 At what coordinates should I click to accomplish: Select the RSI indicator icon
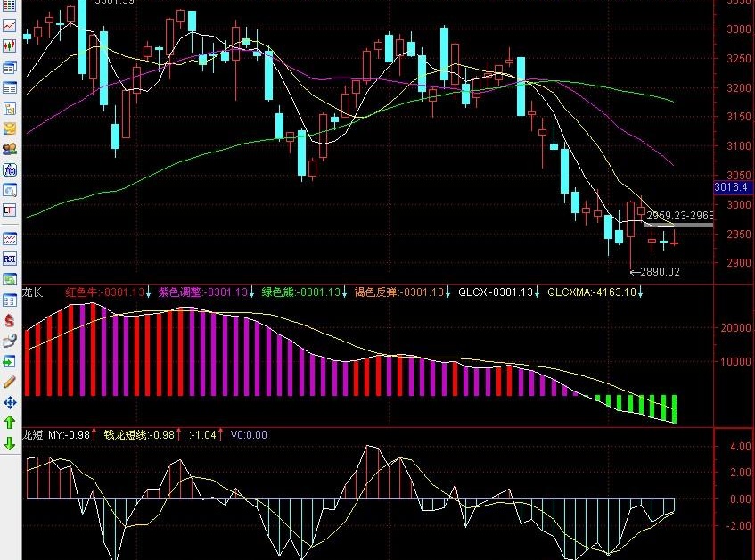click(x=10, y=259)
